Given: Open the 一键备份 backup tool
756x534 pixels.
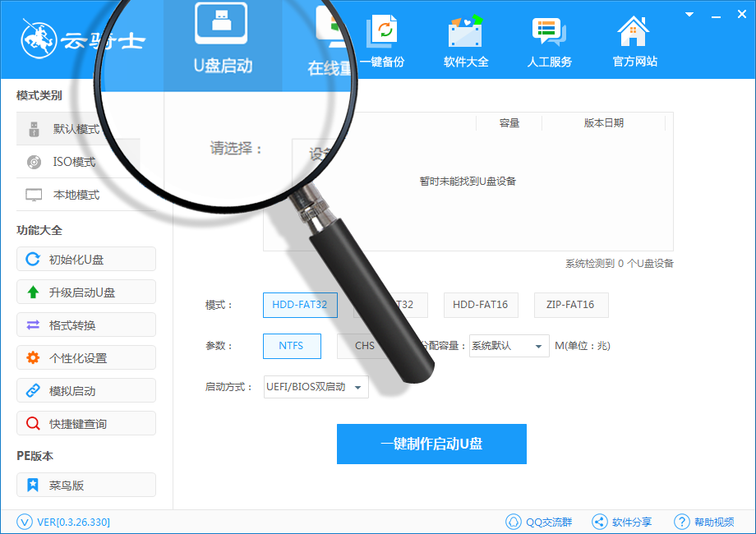Looking at the screenshot, I should click(x=384, y=41).
